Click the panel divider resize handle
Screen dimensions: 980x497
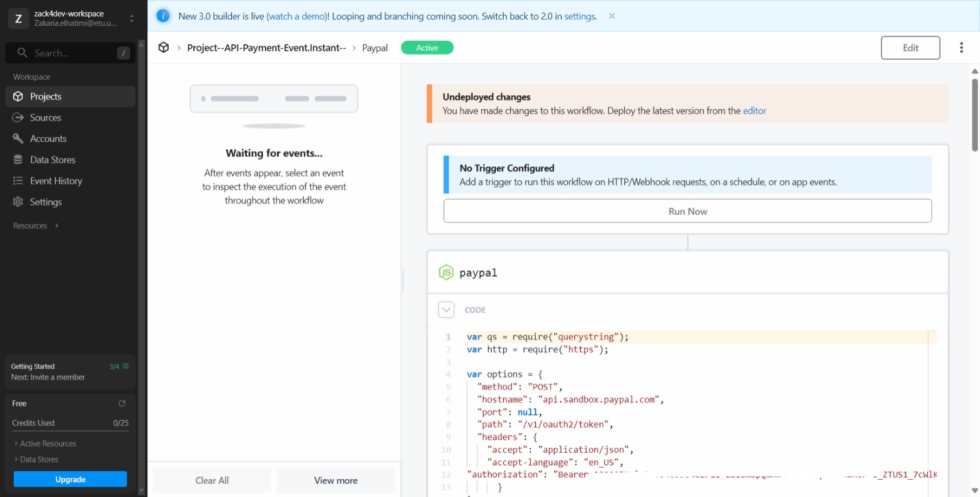point(403,280)
